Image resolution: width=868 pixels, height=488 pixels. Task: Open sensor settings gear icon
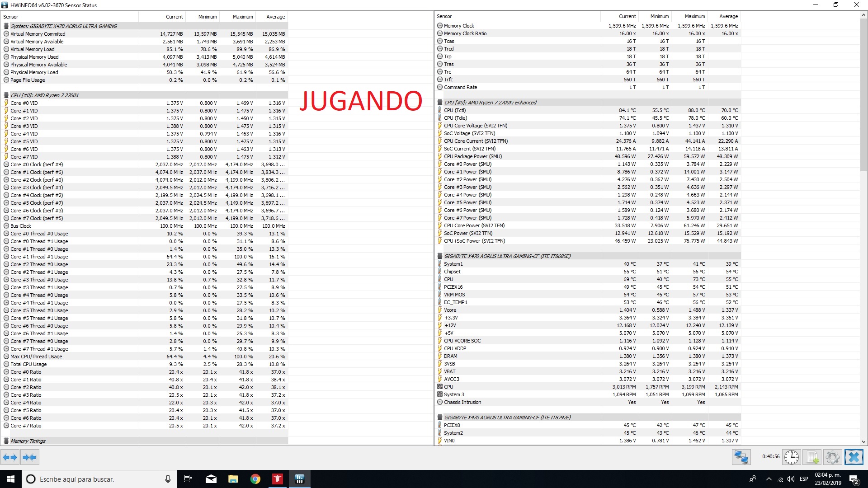click(833, 457)
